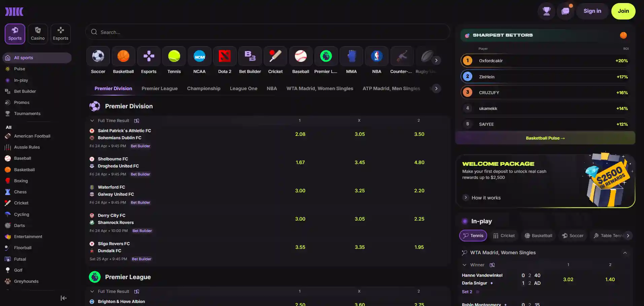Switch to Casino section
The image size is (644, 306).
[x=38, y=34]
